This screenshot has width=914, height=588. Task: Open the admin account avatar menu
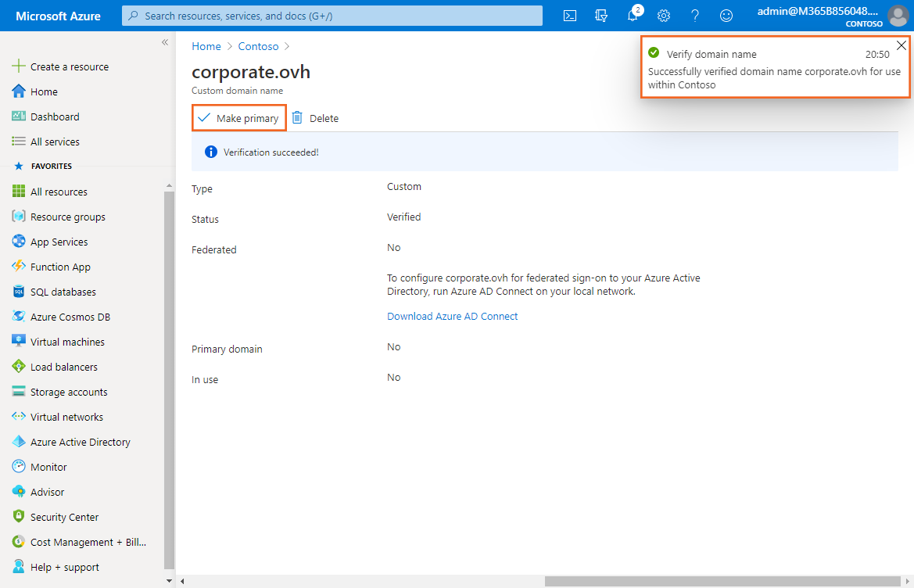pyautogui.click(x=898, y=16)
